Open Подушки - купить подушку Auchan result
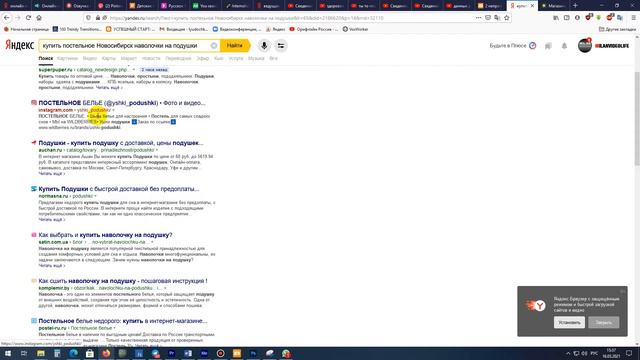The image size is (640, 360). click(x=121, y=143)
